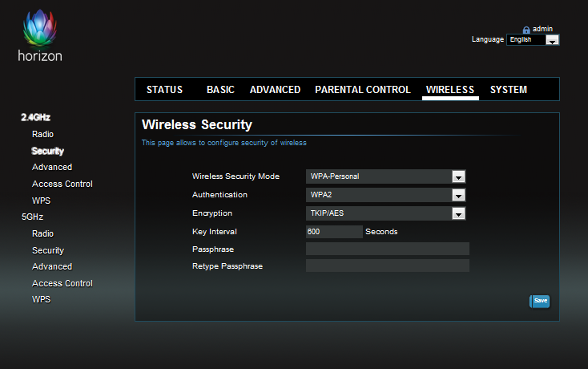Click the Key Interval input field
Screen dimensions: 588x369
point(334,232)
